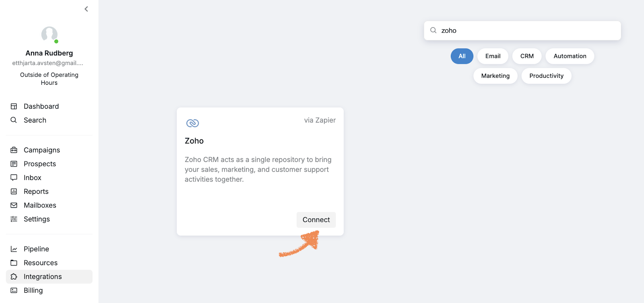Open the Resources menu item
644x303 pixels.
[x=40, y=263]
